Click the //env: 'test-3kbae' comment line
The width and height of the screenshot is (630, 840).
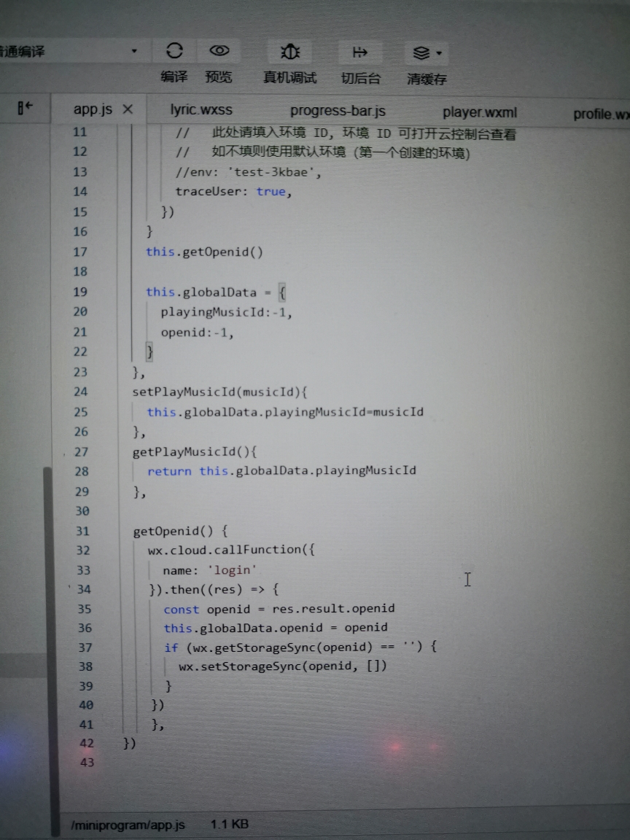pyautogui.click(x=248, y=173)
